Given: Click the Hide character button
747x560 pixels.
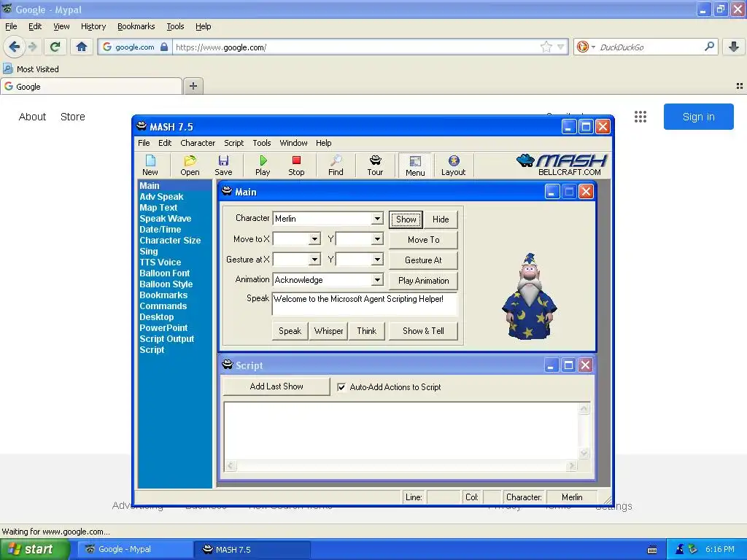Looking at the screenshot, I should [x=441, y=219].
